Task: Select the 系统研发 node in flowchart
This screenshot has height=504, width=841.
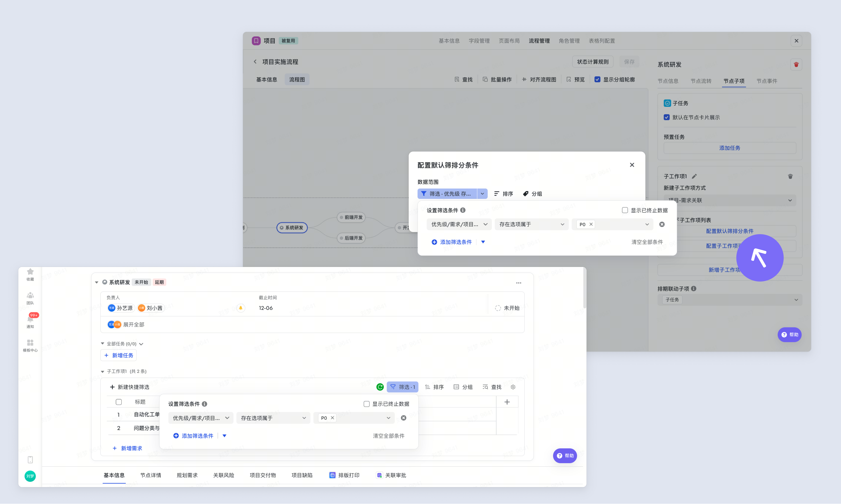Action: click(x=292, y=228)
